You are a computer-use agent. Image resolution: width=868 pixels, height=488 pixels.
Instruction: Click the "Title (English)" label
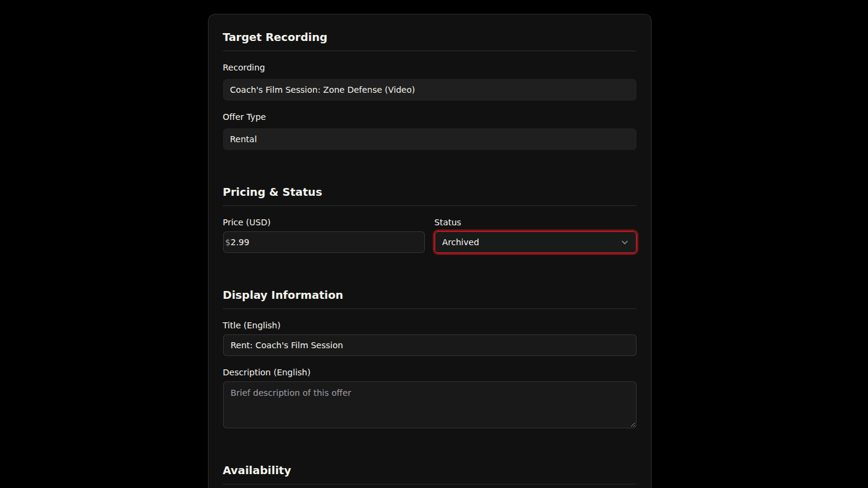(251, 325)
